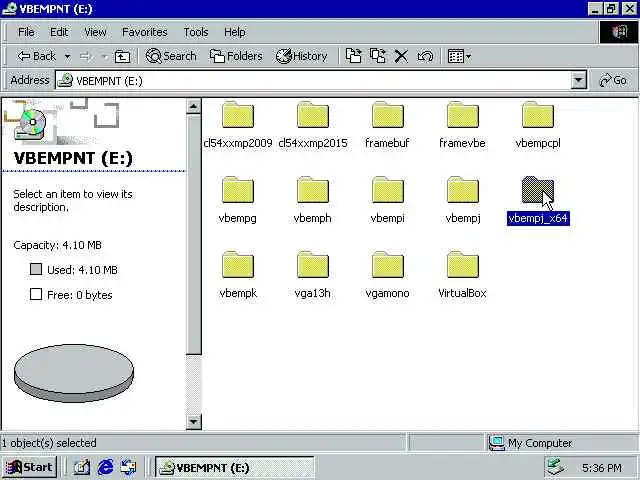640x480 pixels.
Task: Click the Up one level toolbar icon
Action: click(122, 56)
